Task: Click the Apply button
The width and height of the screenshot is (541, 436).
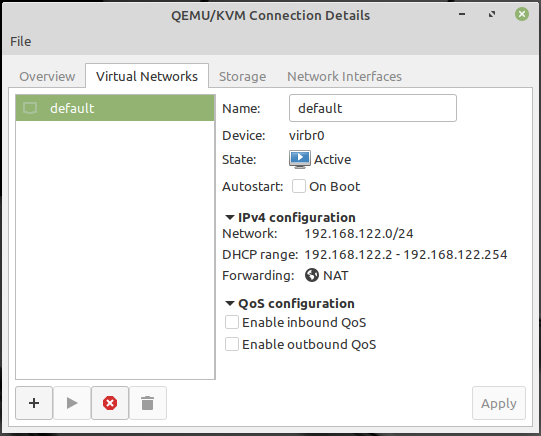Action: click(499, 403)
